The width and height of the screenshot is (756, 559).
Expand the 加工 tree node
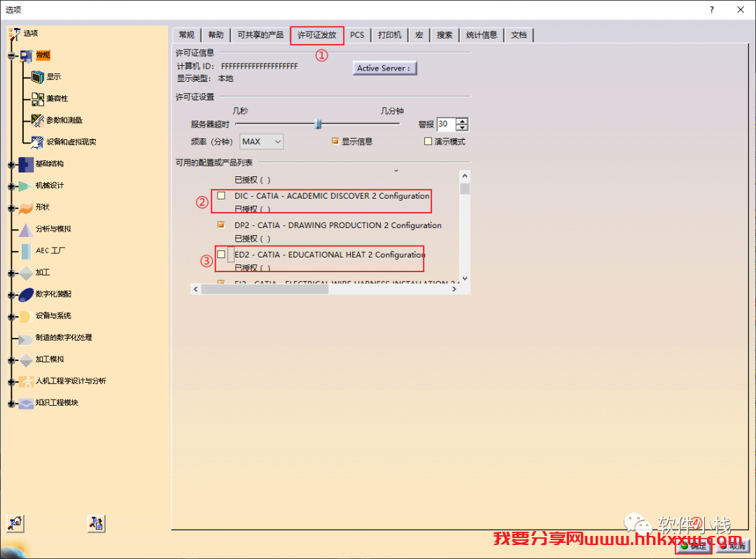coord(12,274)
